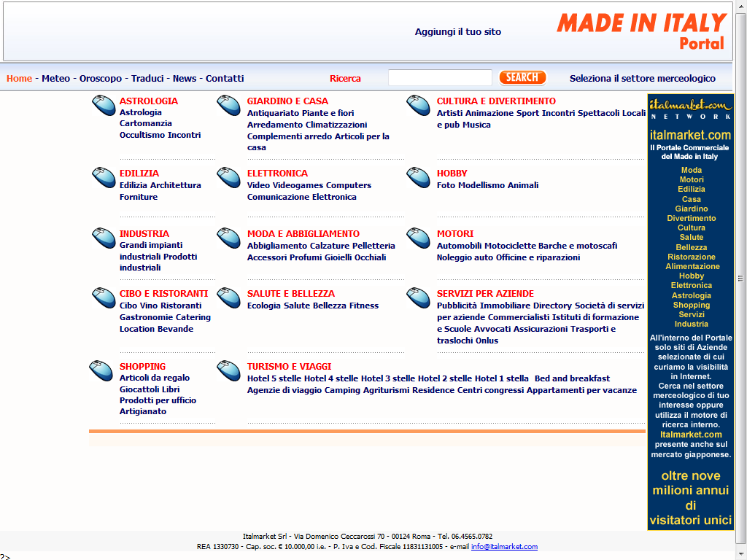Click Bellezza in the italmarket sidebar
The height and width of the screenshot is (560, 747).
tap(692, 247)
